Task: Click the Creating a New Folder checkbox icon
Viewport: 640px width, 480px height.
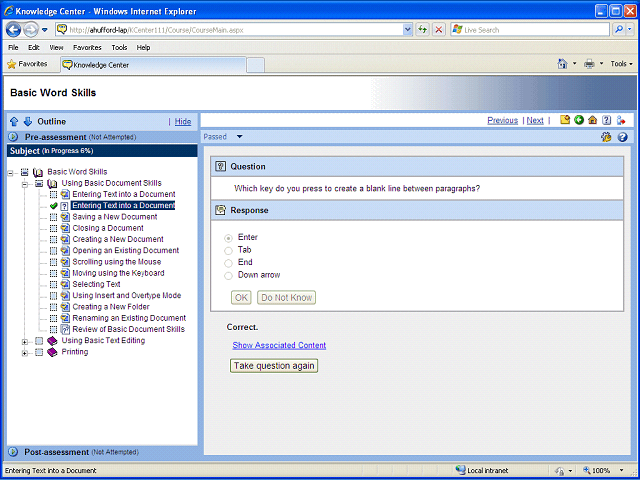Action: click(x=53, y=307)
